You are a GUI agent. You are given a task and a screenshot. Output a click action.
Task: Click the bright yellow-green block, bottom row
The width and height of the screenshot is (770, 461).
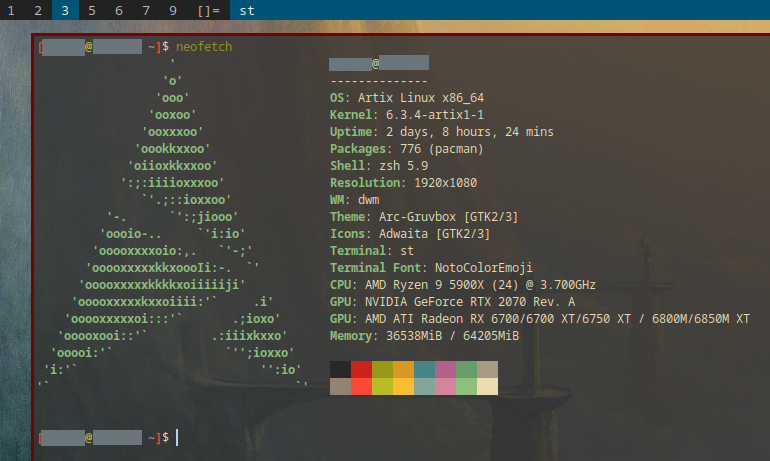pos(383,386)
